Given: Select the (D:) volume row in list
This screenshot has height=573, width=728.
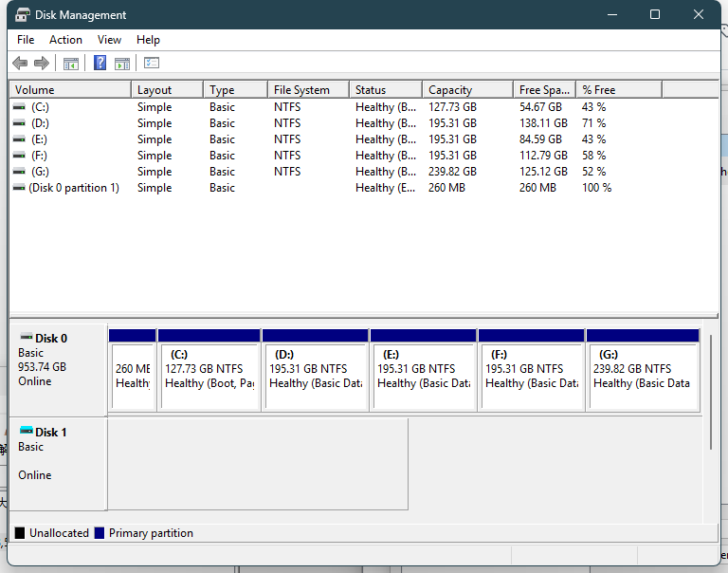Looking at the screenshot, I should 40,123.
